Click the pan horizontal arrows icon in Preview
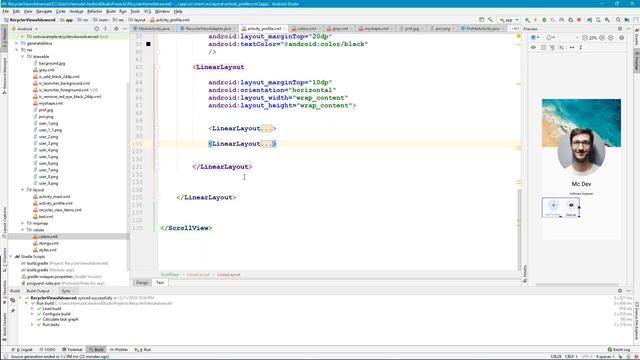This screenshot has height=360, width=640. [572, 47]
